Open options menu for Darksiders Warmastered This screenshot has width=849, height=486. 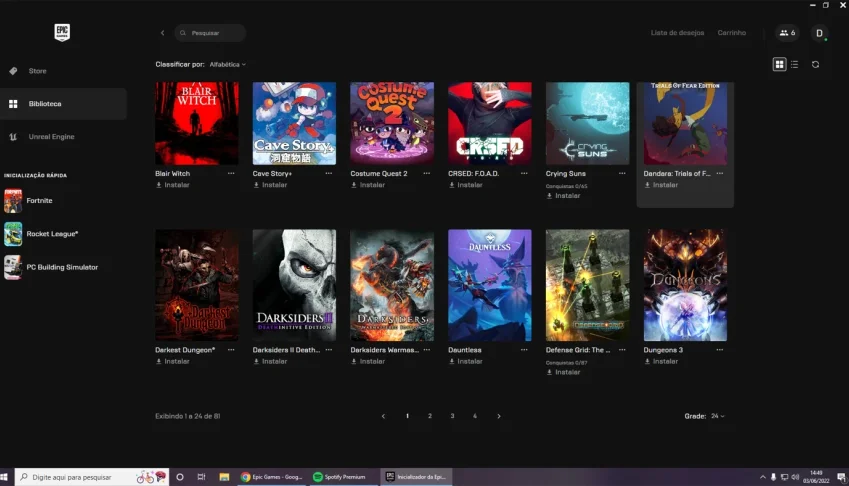point(427,350)
